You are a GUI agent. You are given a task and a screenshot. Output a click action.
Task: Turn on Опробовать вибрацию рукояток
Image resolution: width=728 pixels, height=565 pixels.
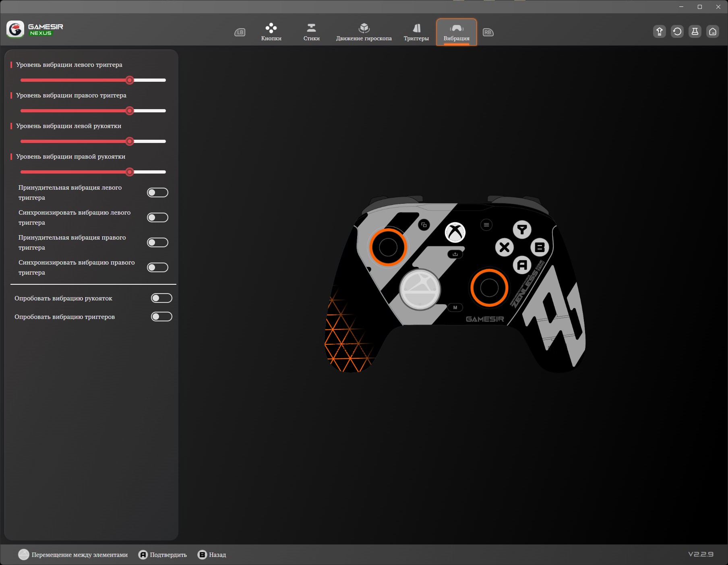tap(161, 298)
